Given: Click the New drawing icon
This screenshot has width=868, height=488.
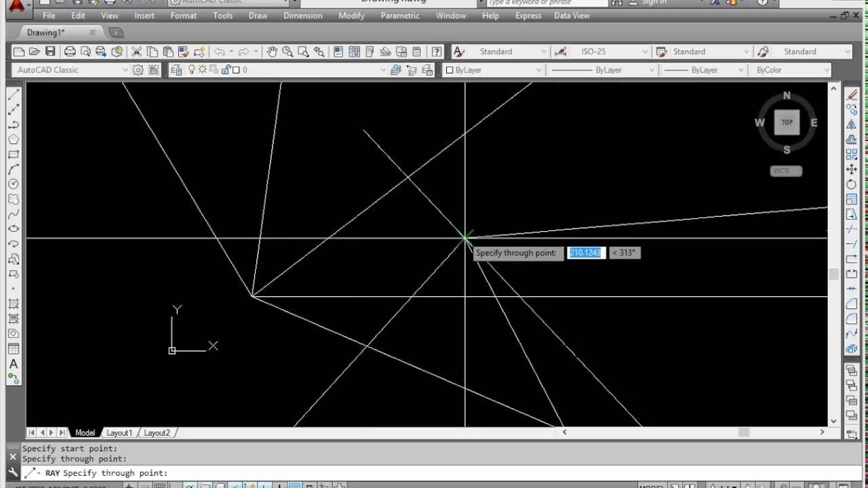Looking at the screenshot, I should click(19, 52).
